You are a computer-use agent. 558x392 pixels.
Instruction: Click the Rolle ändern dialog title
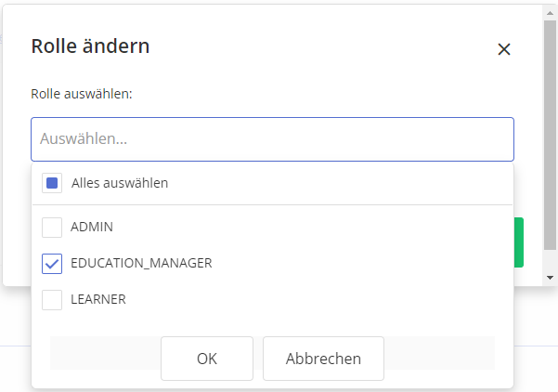(x=90, y=46)
